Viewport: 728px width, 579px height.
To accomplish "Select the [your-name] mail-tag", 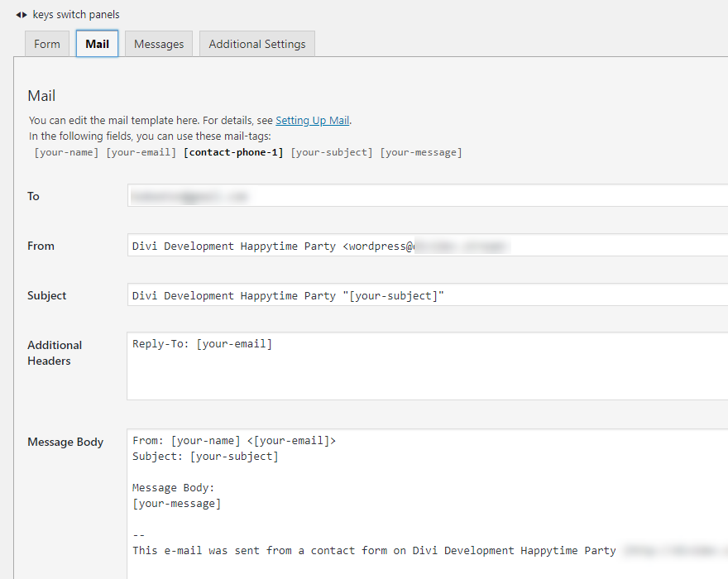I will click(x=66, y=152).
